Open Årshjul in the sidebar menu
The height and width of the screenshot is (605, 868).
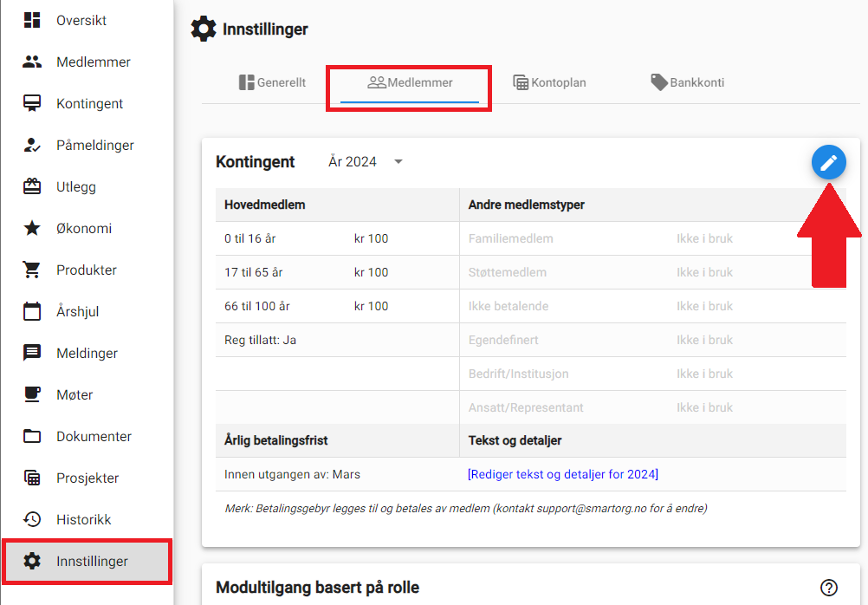point(87,311)
